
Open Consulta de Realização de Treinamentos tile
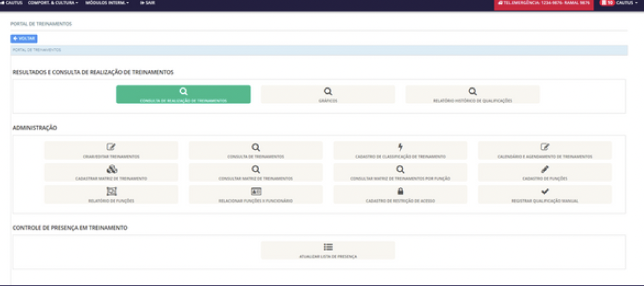[x=183, y=94]
